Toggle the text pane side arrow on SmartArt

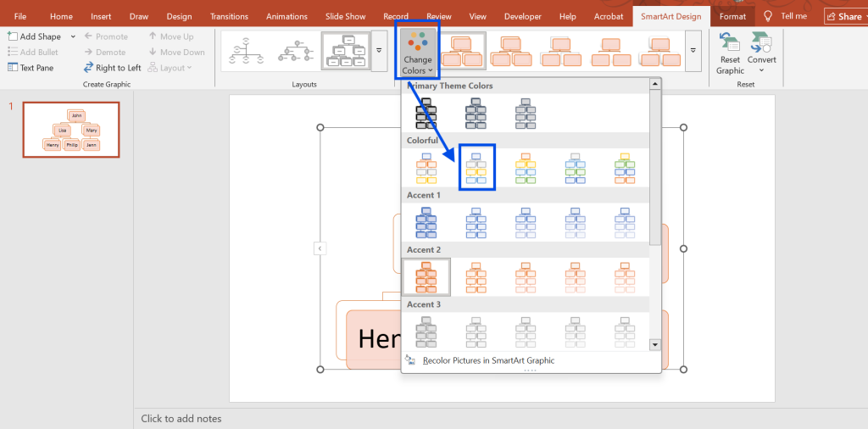pyautogui.click(x=320, y=248)
